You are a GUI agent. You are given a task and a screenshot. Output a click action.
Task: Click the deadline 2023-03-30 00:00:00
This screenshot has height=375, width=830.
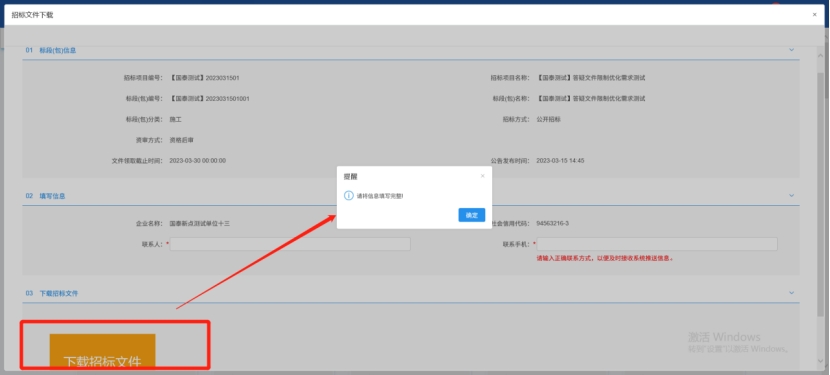[x=197, y=160]
